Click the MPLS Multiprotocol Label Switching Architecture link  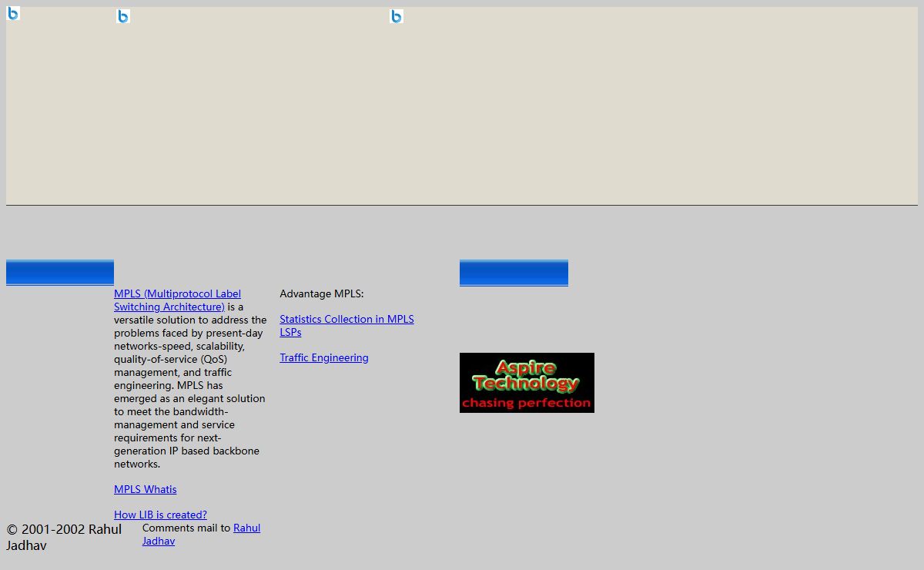coord(177,300)
